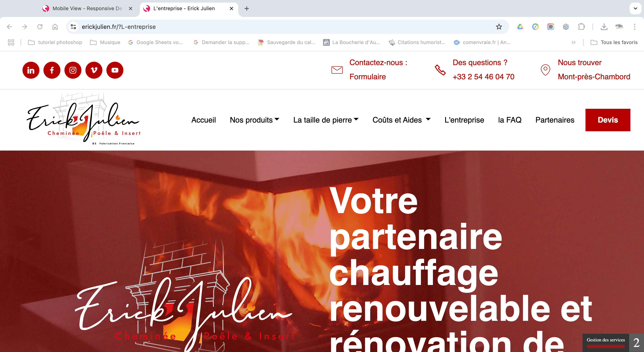Switch to the Mobile View browser tab
The image size is (644, 352).
[x=88, y=8]
